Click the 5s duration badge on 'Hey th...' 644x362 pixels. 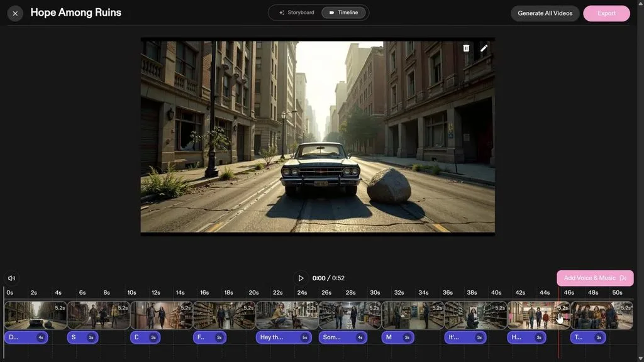click(305, 337)
